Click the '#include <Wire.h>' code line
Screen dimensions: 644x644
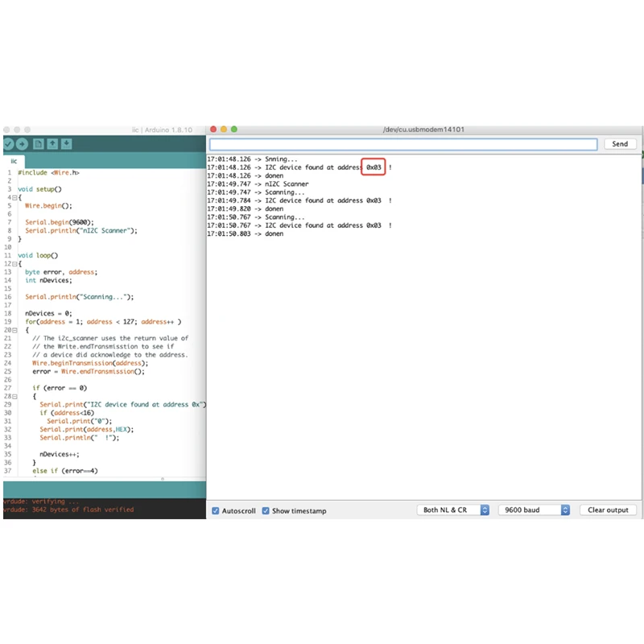pos(48,172)
